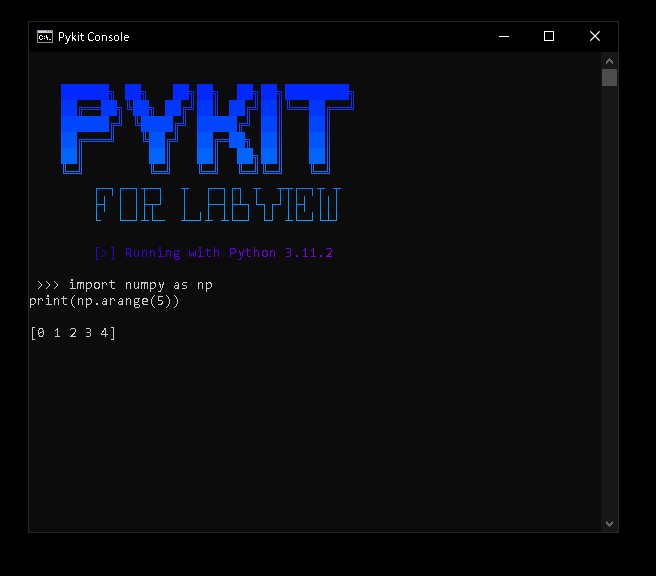
Task: Click the [>] marker before Running
Action: pos(105,253)
